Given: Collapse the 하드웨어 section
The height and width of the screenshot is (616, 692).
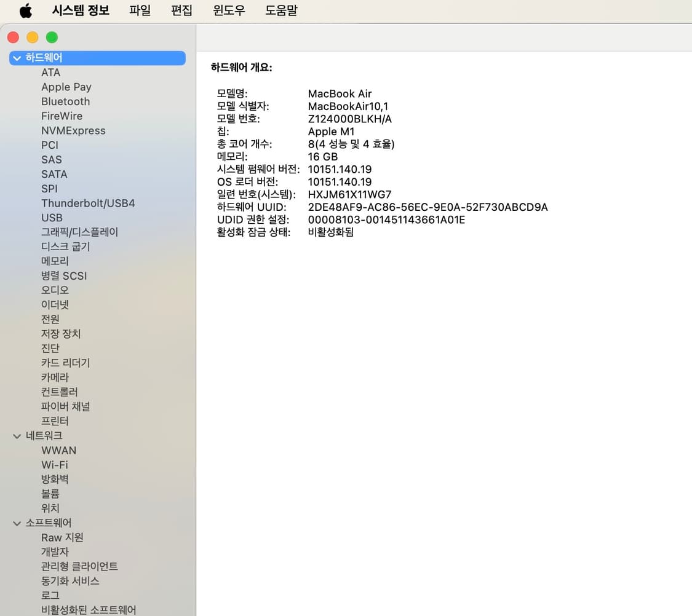Looking at the screenshot, I should click(x=17, y=58).
